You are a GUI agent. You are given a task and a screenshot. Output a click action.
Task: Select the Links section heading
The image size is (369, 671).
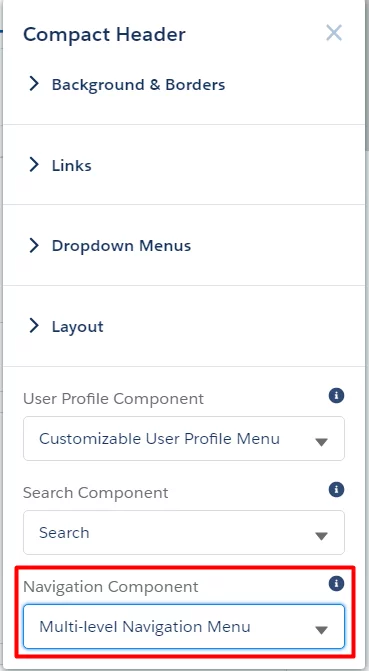(x=71, y=166)
